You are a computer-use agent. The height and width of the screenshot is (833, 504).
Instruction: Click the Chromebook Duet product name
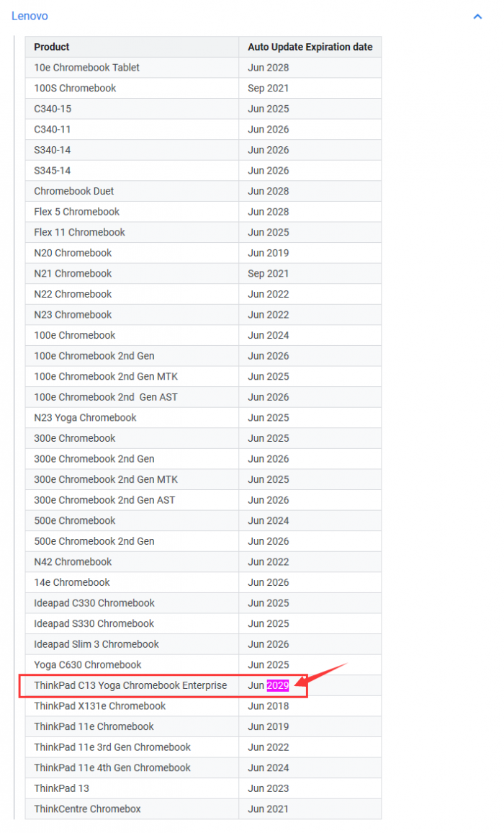click(x=74, y=191)
